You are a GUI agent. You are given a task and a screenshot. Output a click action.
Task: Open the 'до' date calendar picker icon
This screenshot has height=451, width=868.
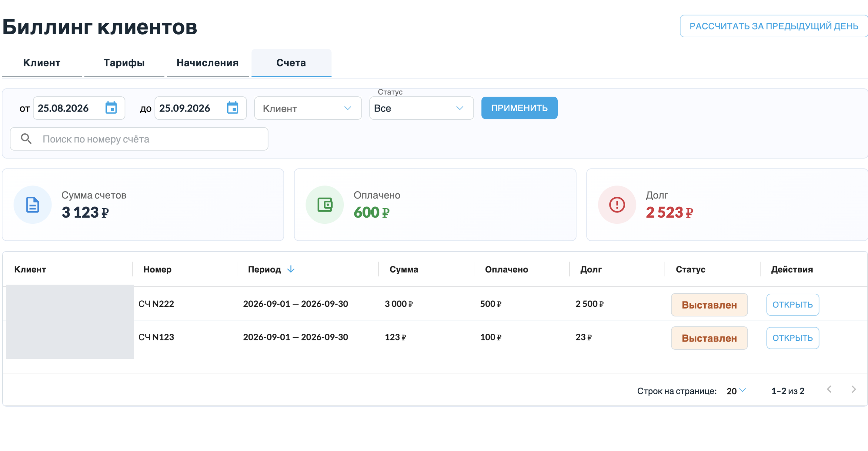pos(233,108)
